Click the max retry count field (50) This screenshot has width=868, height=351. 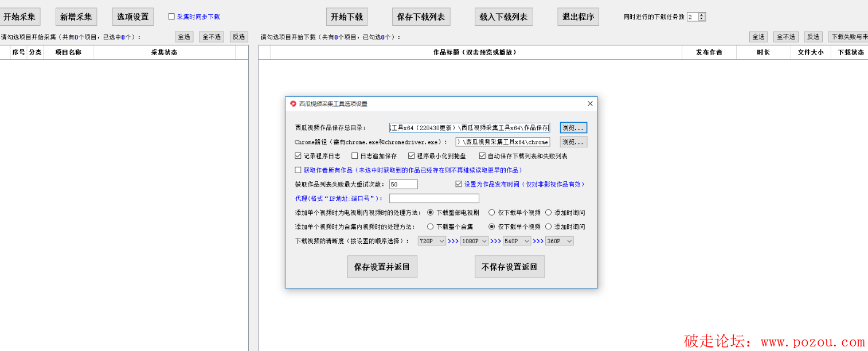pos(404,184)
